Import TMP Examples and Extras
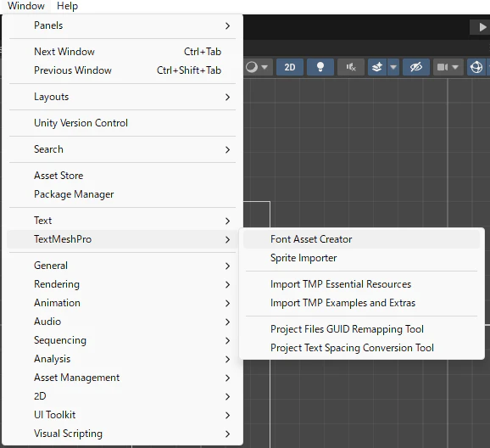Viewport: 490px width, 448px height. [x=361, y=303]
